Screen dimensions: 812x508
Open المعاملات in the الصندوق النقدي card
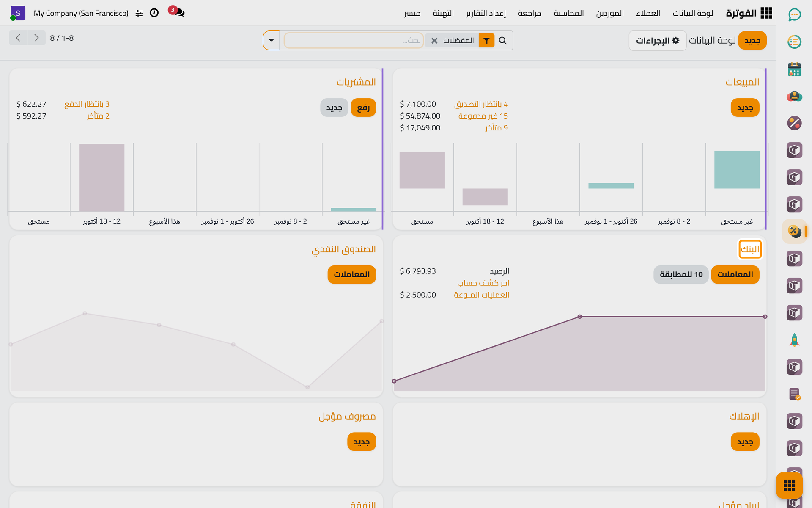[x=351, y=275]
